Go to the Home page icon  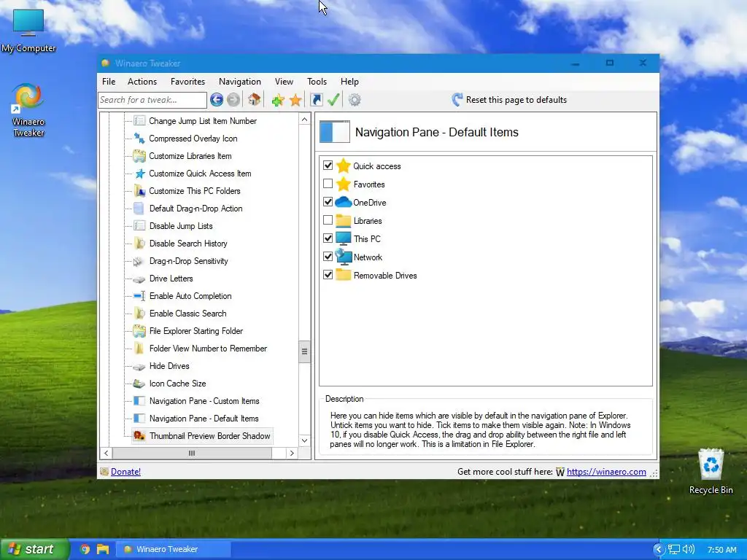point(254,99)
